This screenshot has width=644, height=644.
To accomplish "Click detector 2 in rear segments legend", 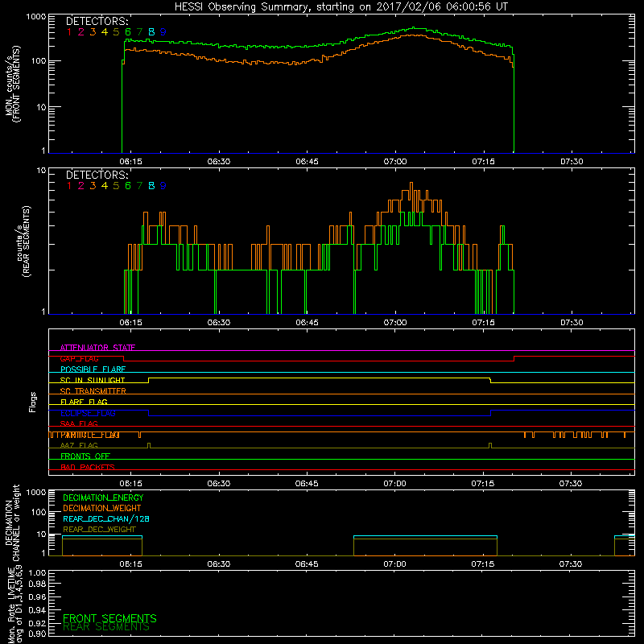I will pos(81,186).
